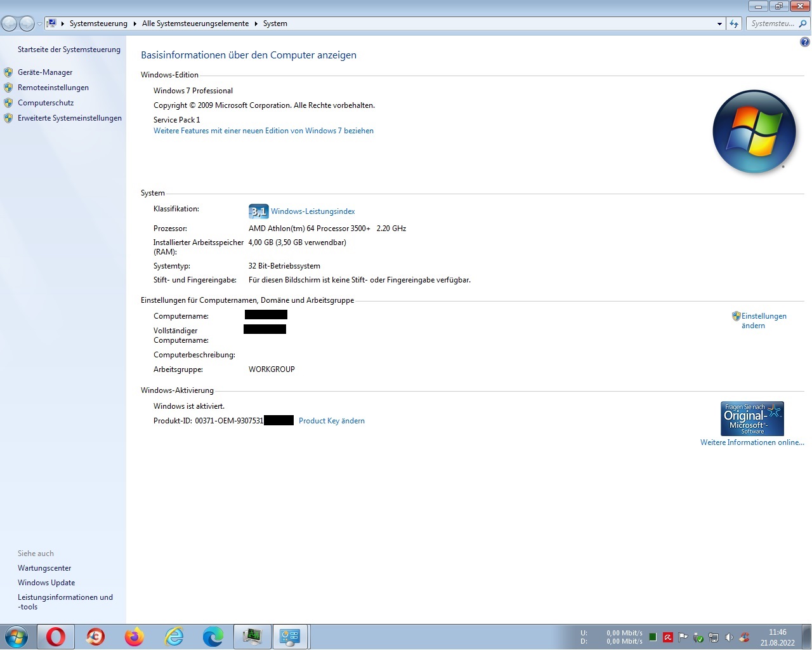Click the 3,1 performance index badge
812x650 pixels.
click(x=259, y=211)
